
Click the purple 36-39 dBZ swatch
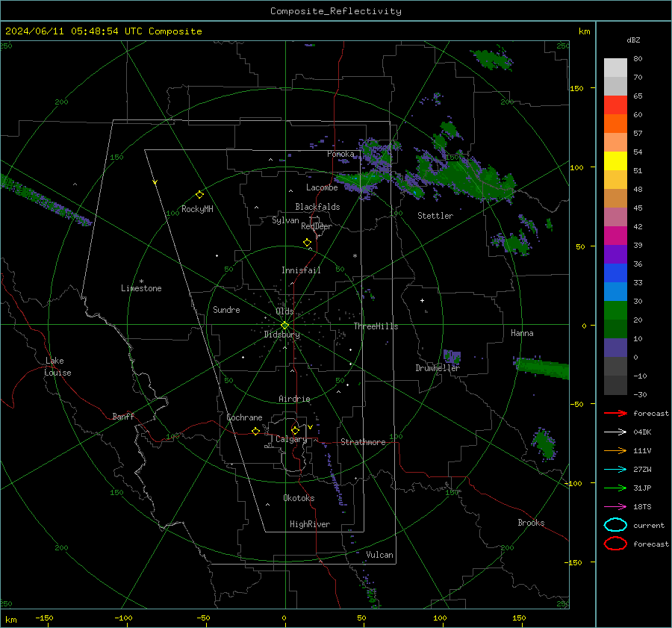(615, 255)
